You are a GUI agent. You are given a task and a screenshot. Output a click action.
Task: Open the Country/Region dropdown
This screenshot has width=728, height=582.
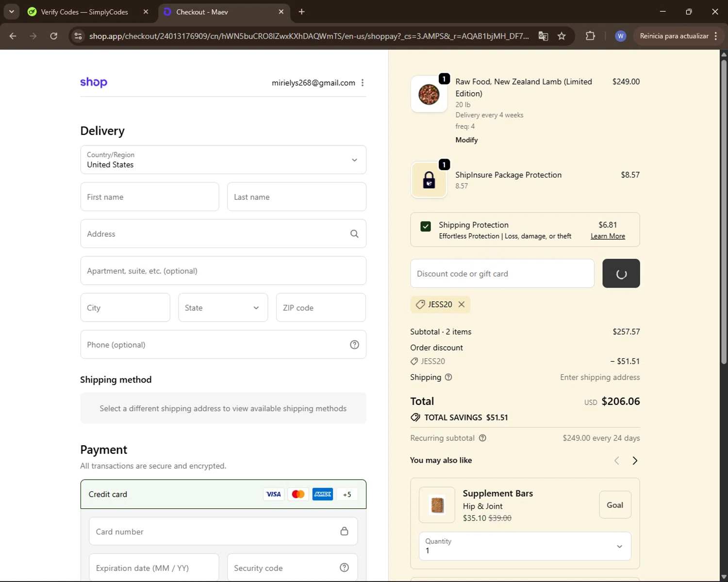[x=223, y=160]
